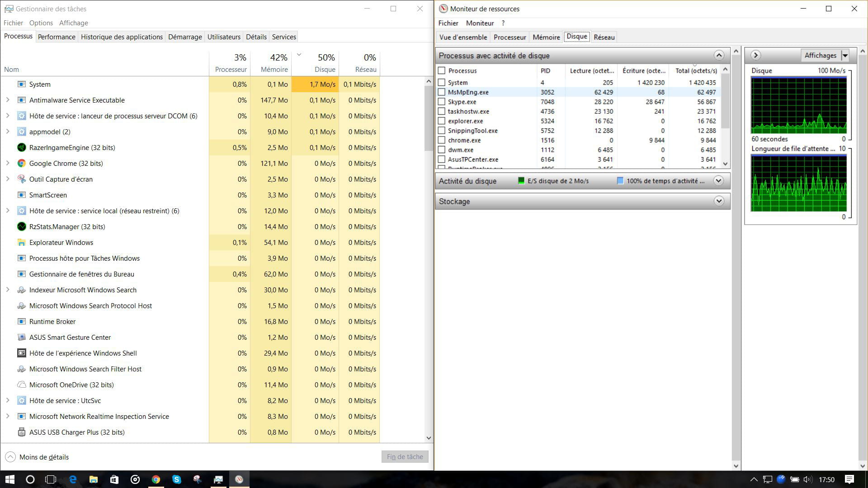The height and width of the screenshot is (488, 868).
Task: Open the notification center icon in tray
Action: tap(849, 479)
